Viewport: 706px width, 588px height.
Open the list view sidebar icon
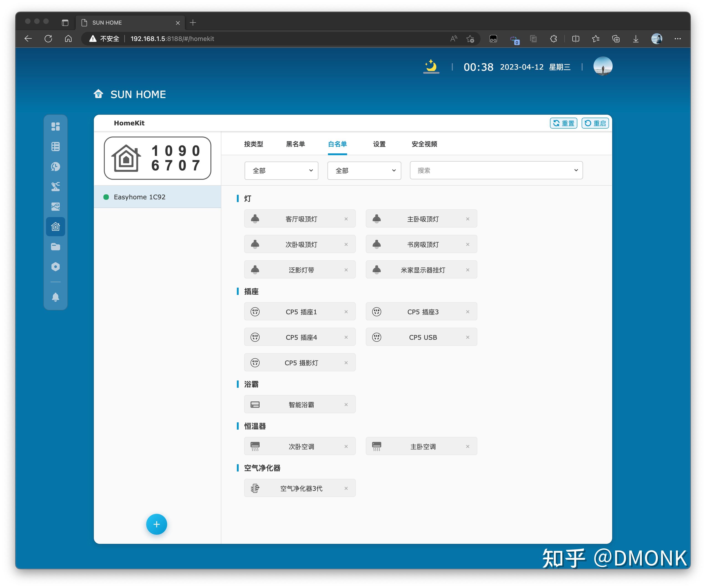point(56,147)
